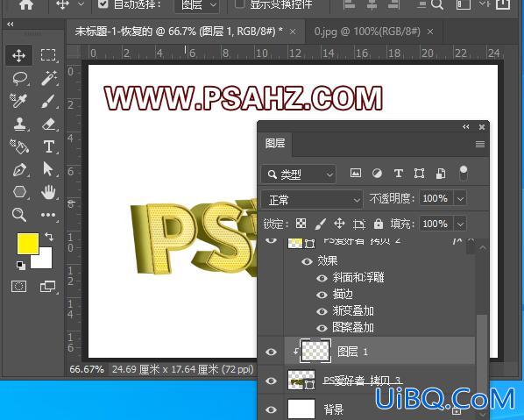Hide the 斜面和浮雕 effect
This screenshot has width=524, height=420.
(322, 278)
